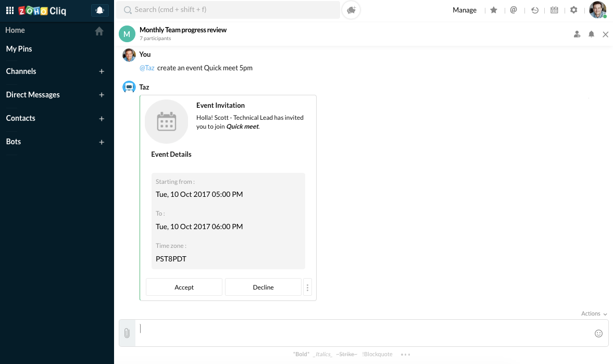The image size is (613, 364).
Task: Toggle chat notification bell in chat header
Action: (x=591, y=34)
